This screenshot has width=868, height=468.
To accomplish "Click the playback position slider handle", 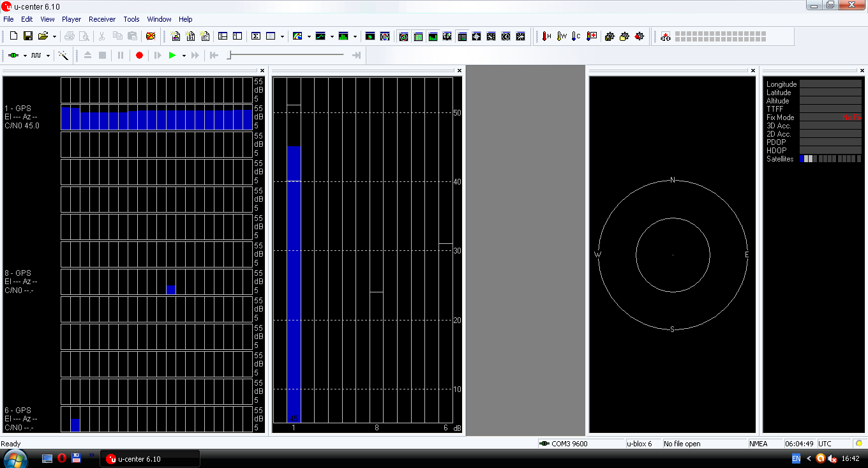I will pos(229,56).
